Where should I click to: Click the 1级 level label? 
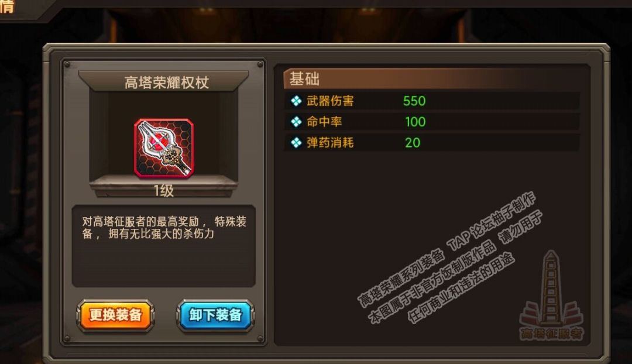(x=164, y=191)
